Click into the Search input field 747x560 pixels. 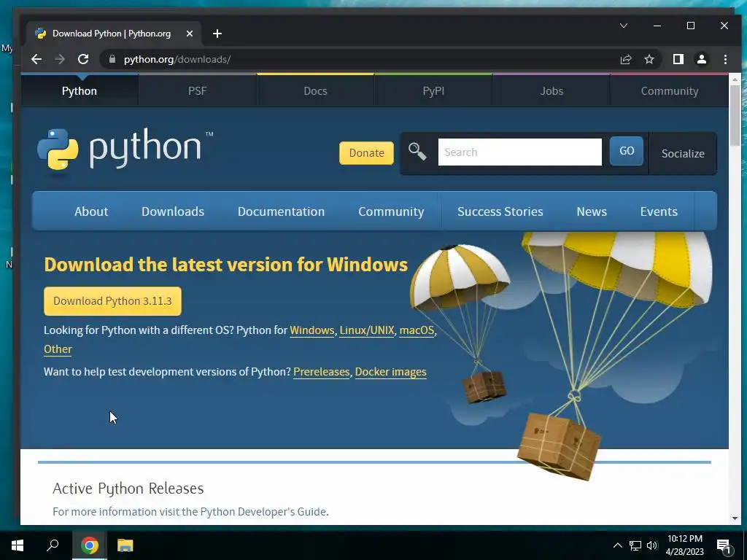[519, 152]
